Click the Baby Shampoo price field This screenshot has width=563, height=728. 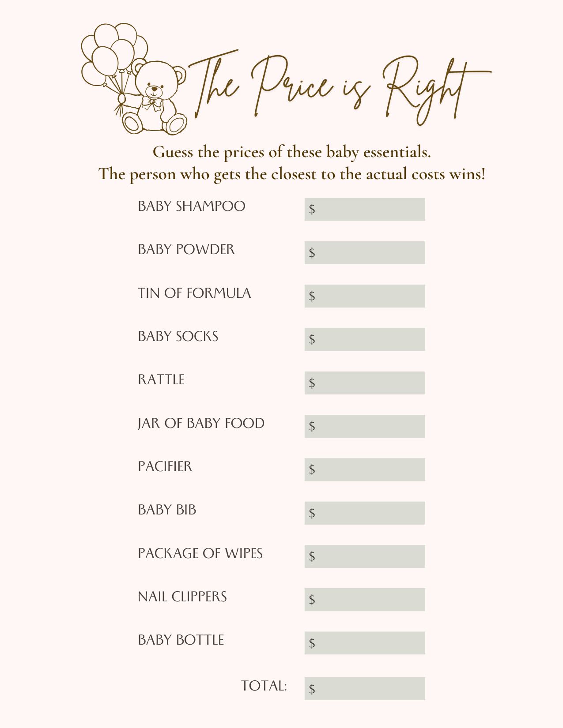pos(365,210)
